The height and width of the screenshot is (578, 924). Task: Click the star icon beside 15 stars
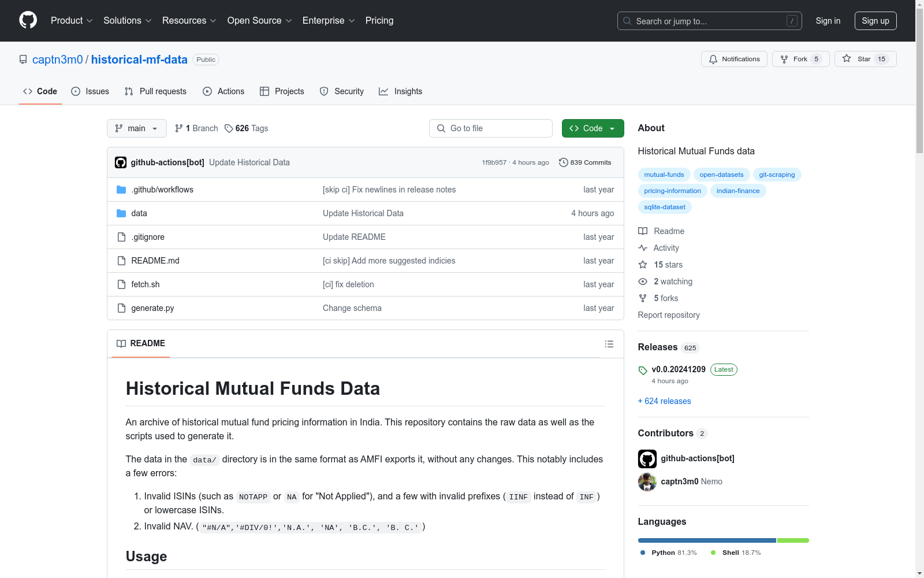pyautogui.click(x=643, y=265)
